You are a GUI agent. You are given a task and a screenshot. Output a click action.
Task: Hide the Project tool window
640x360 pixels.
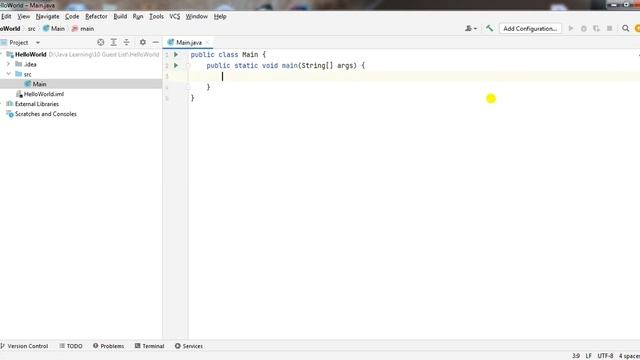click(x=156, y=42)
